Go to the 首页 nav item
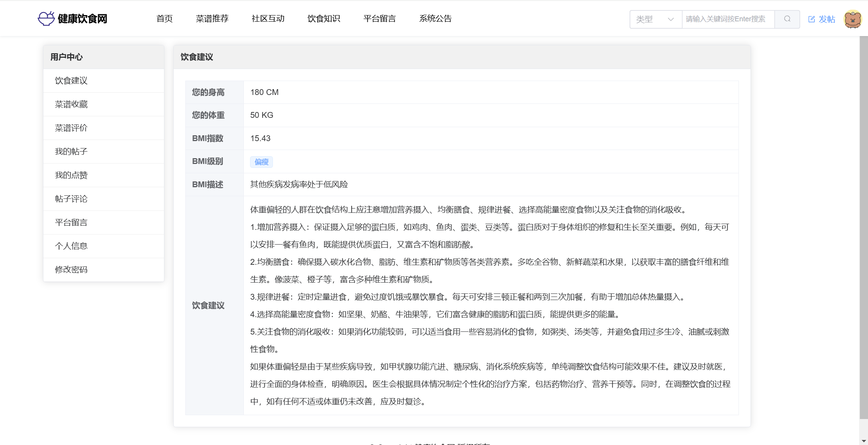This screenshot has width=868, height=445. tap(164, 19)
